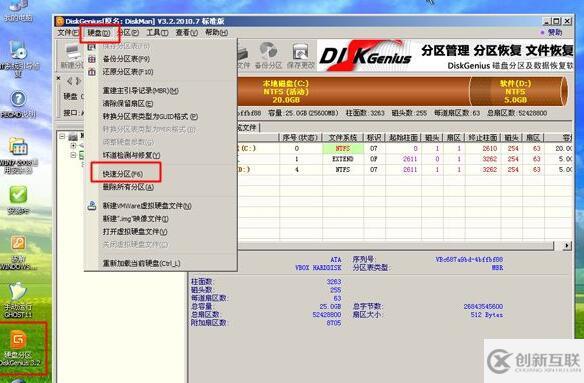The image size is (584, 383).
Task: Open the network setup desktop icon
Action: [18, 59]
